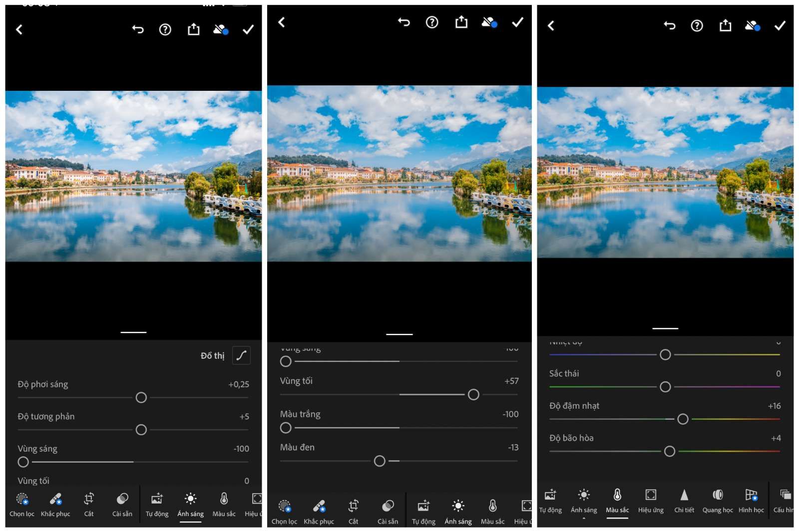
Task: Adjust Vùng sáng slider handle in left panel
Action: coord(23,462)
